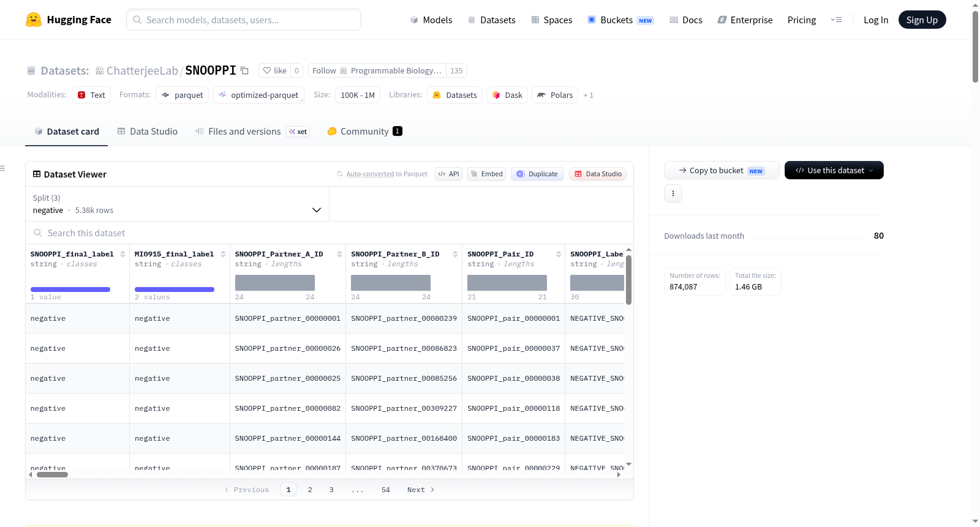Copy dataset name with the copy icon
980x527 pixels.
click(x=244, y=70)
